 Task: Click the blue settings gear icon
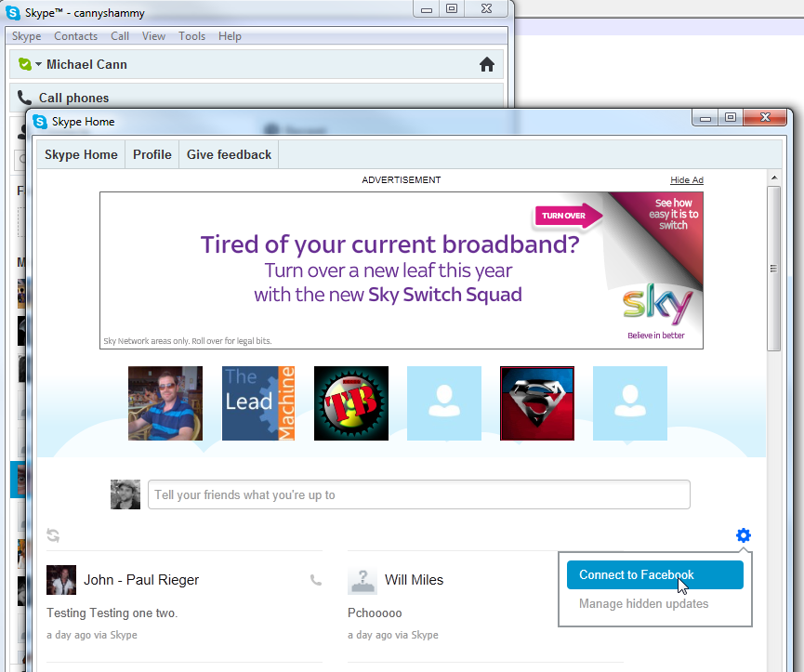pyautogui.click(x=743, y=535)
